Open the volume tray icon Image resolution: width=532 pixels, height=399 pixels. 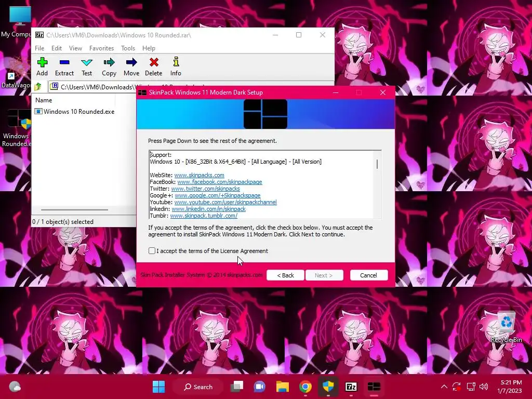tap(484, 387)
